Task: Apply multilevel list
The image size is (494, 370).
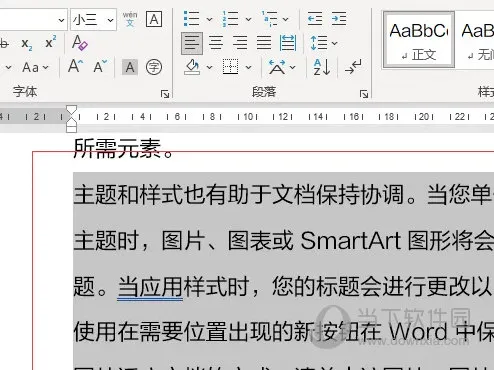Action: [x=270, y=19]
